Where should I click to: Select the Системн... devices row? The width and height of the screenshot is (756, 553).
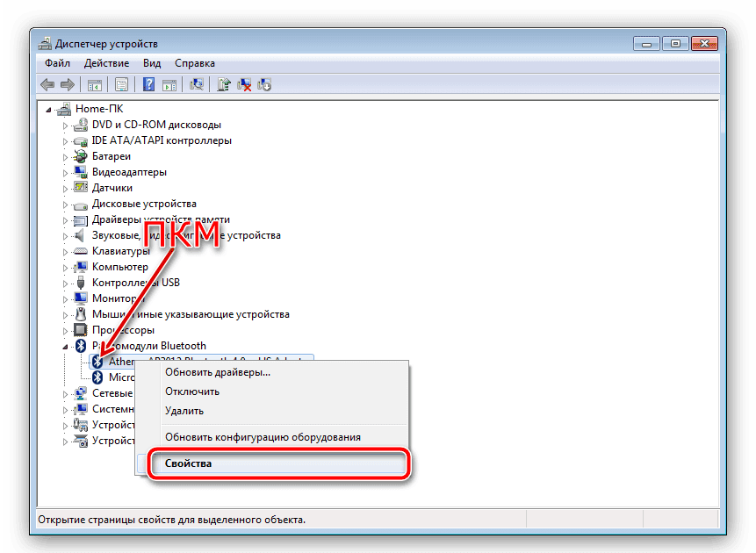click(113, 409)
